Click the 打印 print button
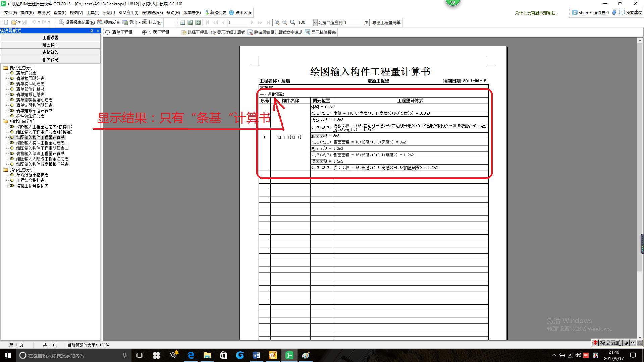 pyautogui.click(x=152, y=22)
